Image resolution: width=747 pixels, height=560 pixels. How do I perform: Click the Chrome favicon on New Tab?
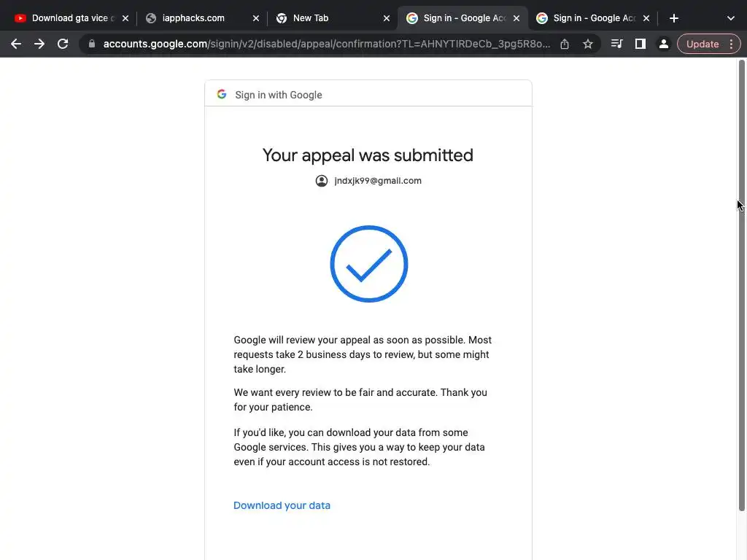[x=282, y=18]
